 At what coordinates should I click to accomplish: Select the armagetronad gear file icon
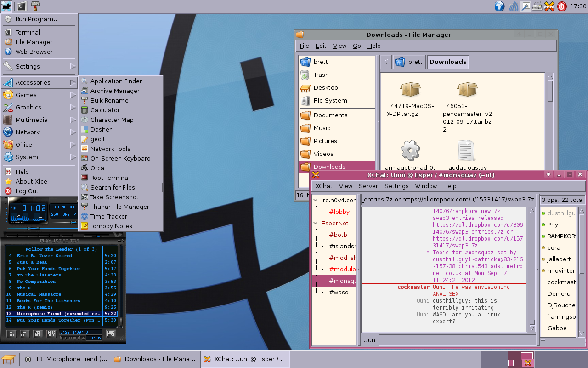point(410,150)
